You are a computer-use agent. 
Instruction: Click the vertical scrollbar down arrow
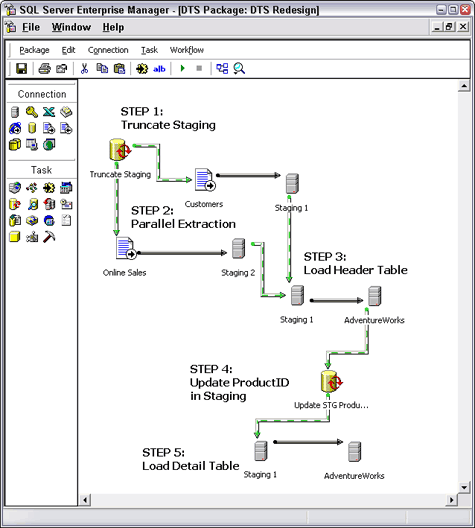(464, 487)
